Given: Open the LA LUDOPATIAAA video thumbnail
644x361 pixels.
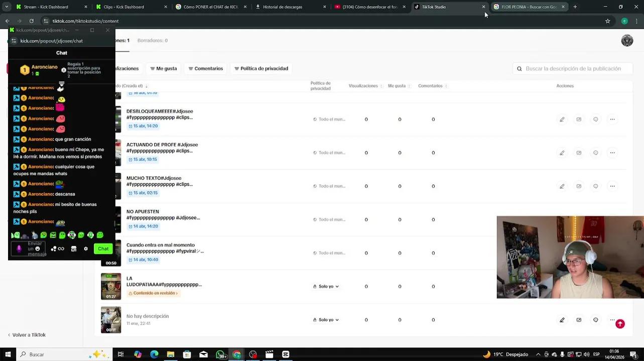Looking at the screenshot, I should point(111,286).
